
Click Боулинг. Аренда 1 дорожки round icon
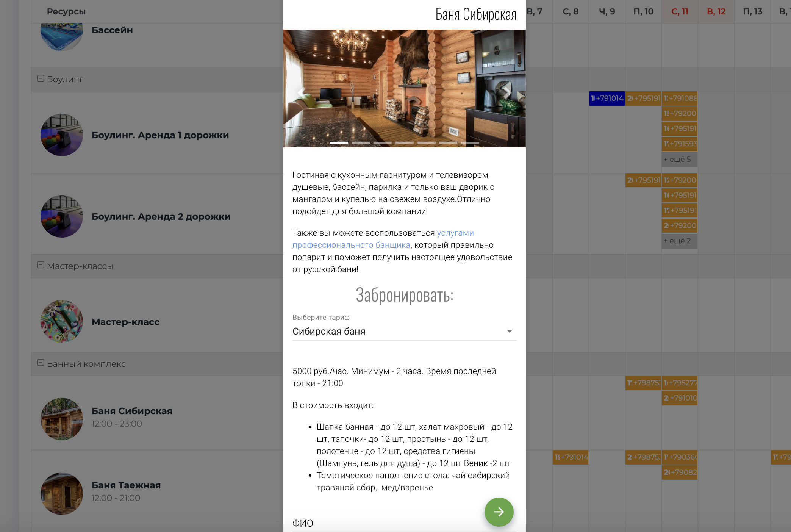(61, 135)
